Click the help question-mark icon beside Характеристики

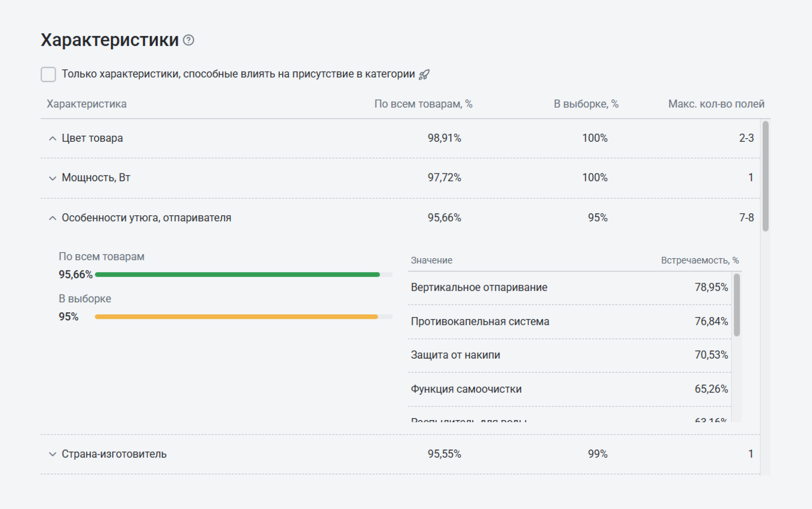[x=189, y=40]
